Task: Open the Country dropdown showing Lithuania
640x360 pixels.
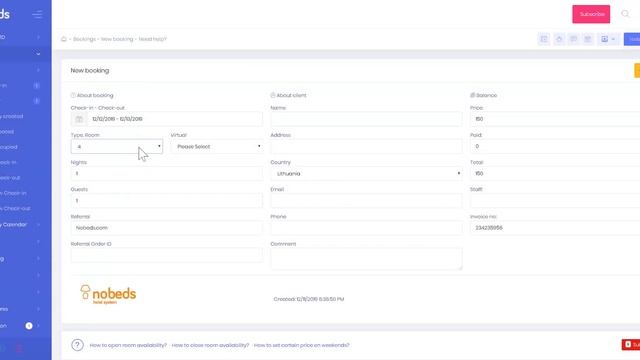Action: tap(366, 173)
